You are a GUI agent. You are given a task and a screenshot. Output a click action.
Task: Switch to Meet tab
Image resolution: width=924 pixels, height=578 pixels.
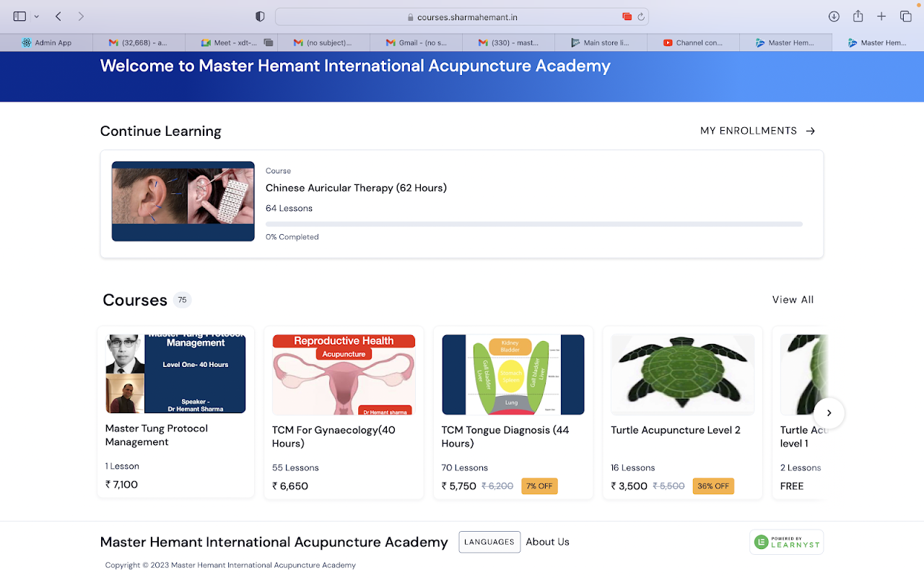[x=231, y=43]
